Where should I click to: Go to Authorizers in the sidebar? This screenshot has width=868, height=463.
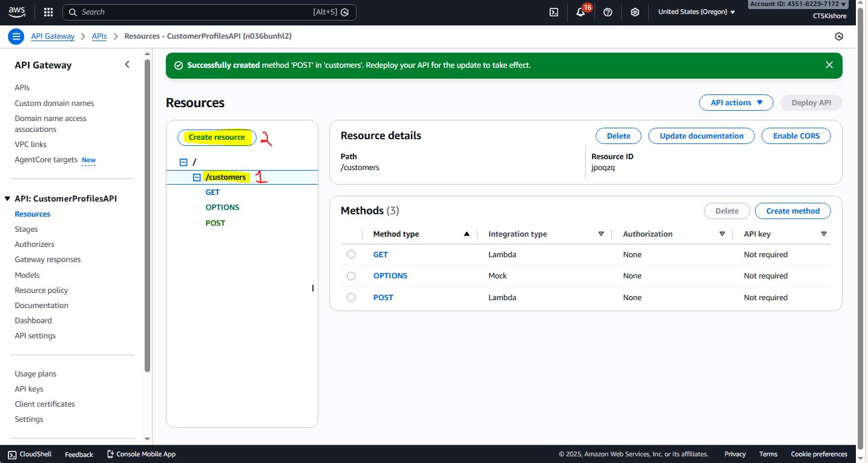[35, 245]
